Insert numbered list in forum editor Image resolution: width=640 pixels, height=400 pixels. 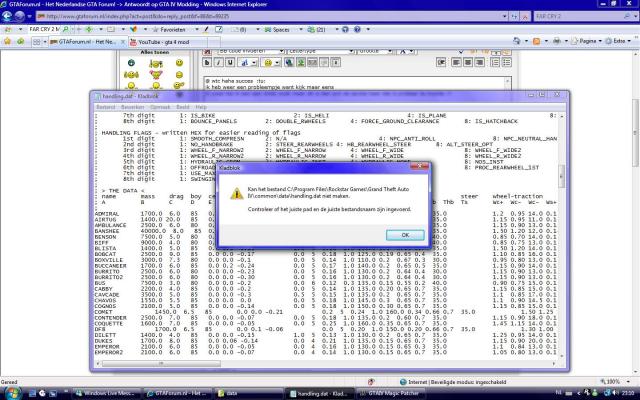pyautogui.click(x=495, y=62)
